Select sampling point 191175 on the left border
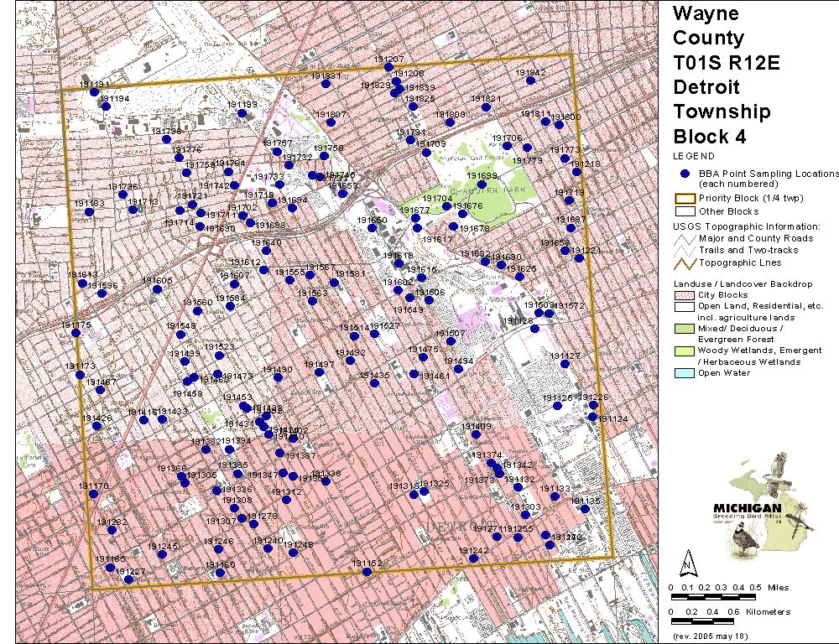 (x=76, y=333)
